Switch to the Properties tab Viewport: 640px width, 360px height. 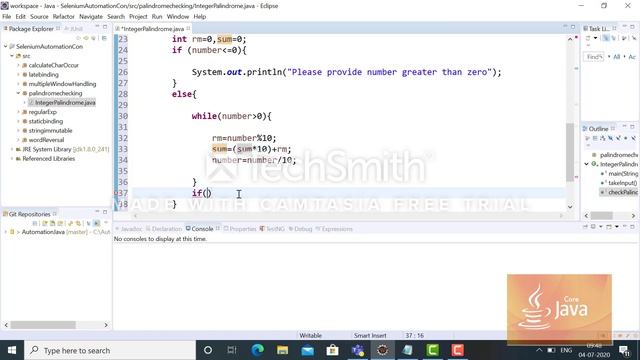point(240,229)
